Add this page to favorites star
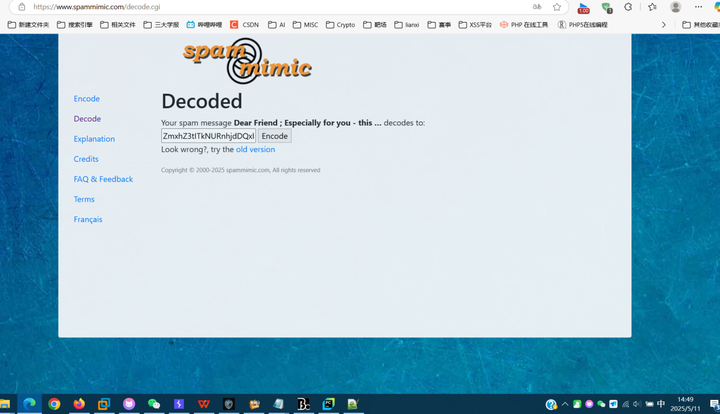This screenshot has width=720, height=414. pyautogui.click(x=557, y=7)
